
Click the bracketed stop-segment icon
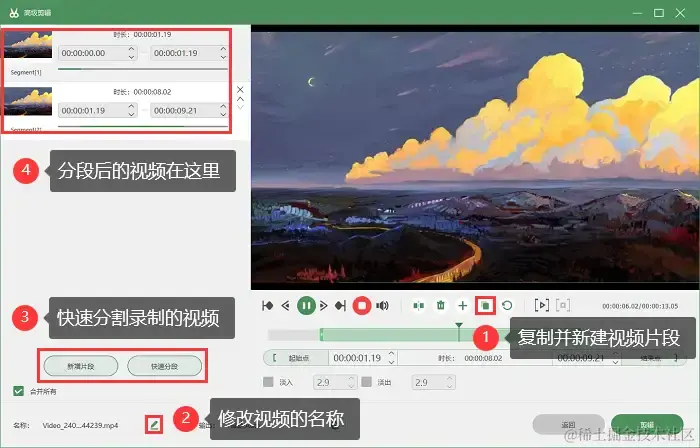pyautogui.click(x=563, y=306)
